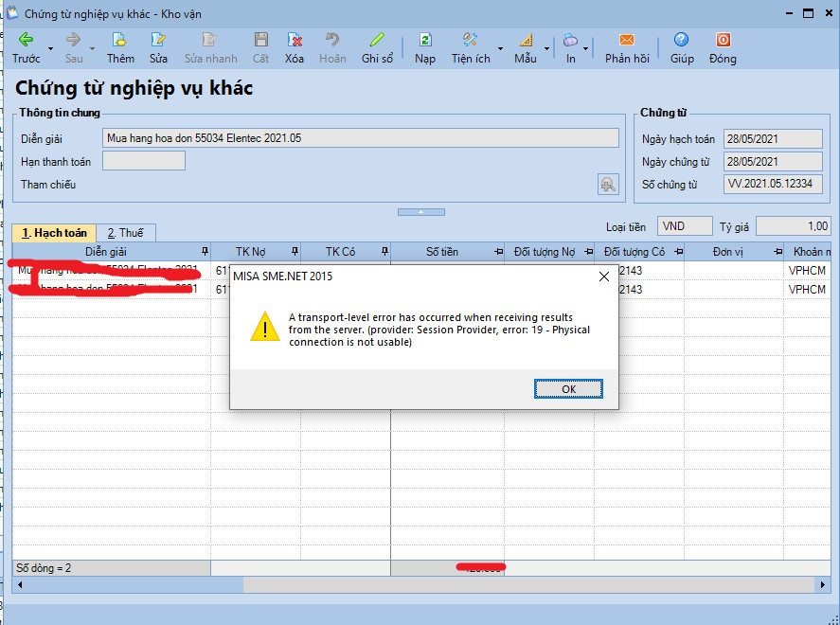Viewport: 840px width, 625px height.
Task: Click the Xóa delete icon
Action: (295, 40)
